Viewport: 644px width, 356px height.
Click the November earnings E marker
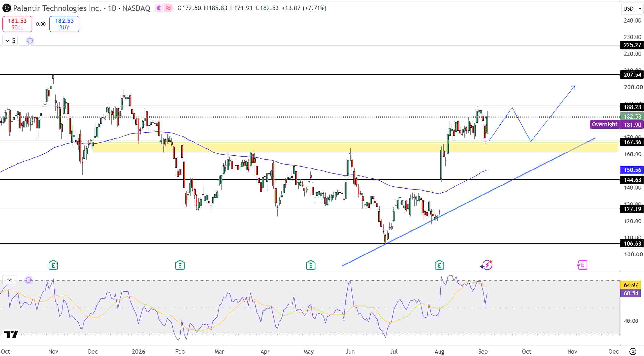point(53,265)
